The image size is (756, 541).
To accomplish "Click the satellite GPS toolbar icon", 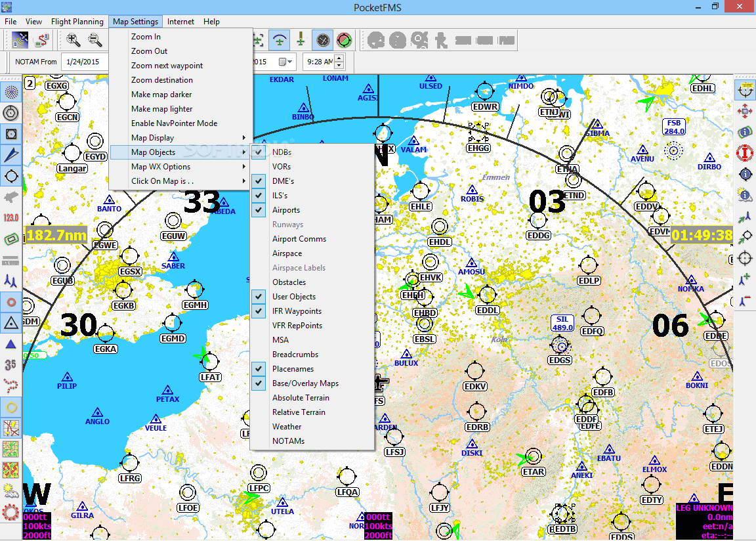I will click(x=20, y=40).
